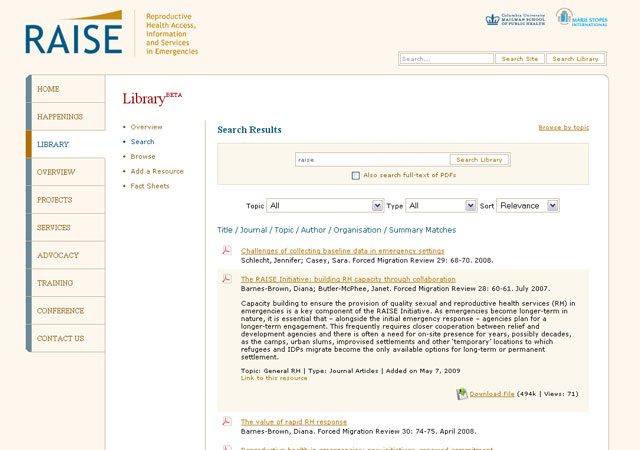Screen dimensions: 640x450
Task: Click the library search field containing raise
Action: 372,160
